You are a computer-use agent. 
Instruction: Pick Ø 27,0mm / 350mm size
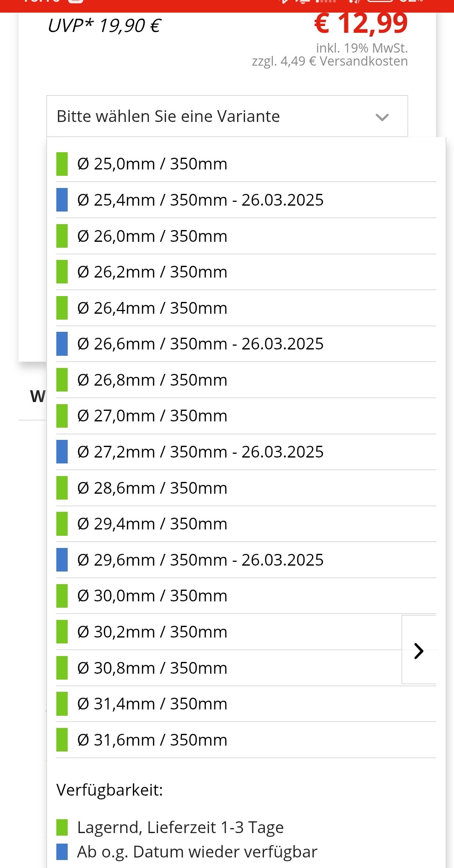(x=152, y=416)
